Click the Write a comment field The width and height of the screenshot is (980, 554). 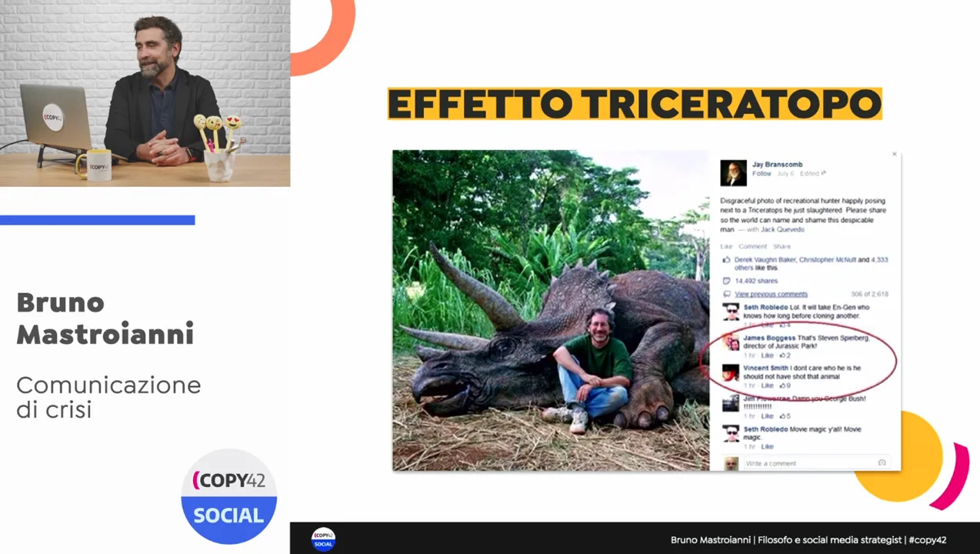tap(808, 463)
